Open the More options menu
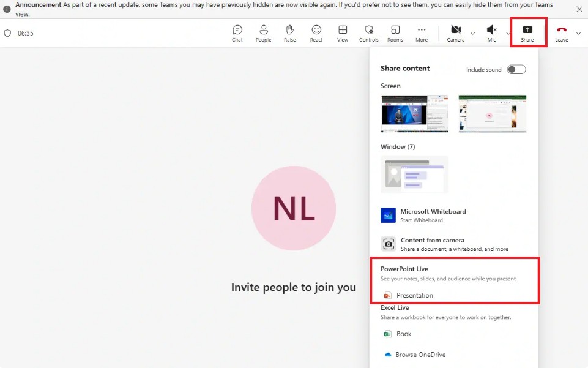Screen dimensions: 588x368 [422, 33]
